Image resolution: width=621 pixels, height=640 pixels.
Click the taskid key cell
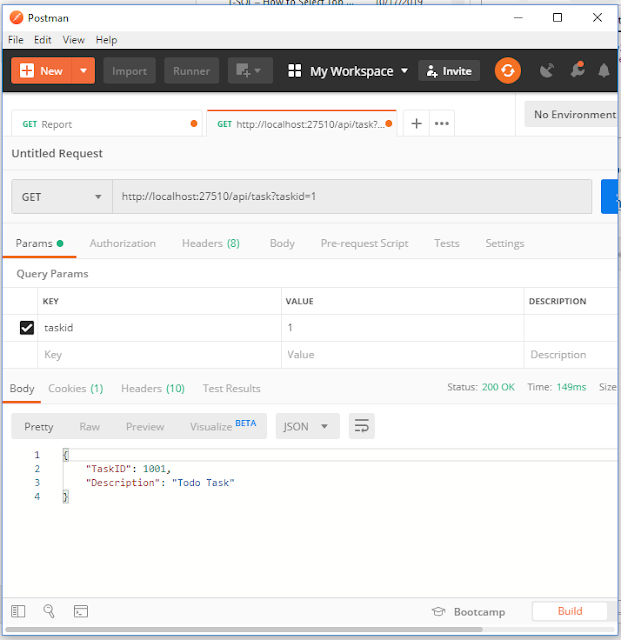click(x=159, y=328)
